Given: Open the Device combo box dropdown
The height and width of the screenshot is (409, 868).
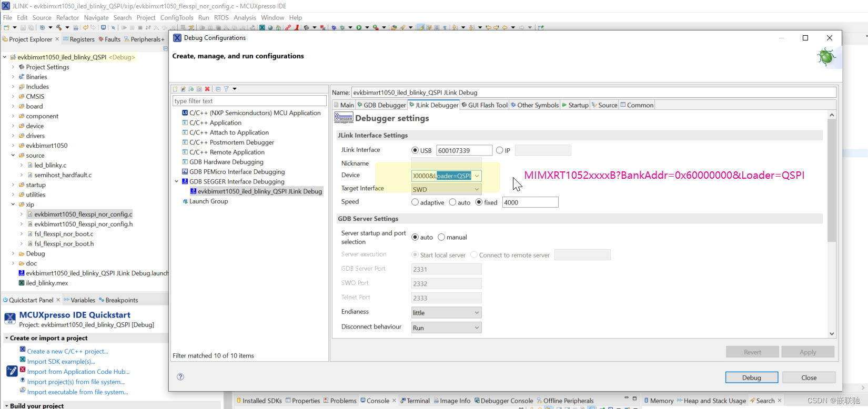Looking at the screenshot, I should (477, 176).
